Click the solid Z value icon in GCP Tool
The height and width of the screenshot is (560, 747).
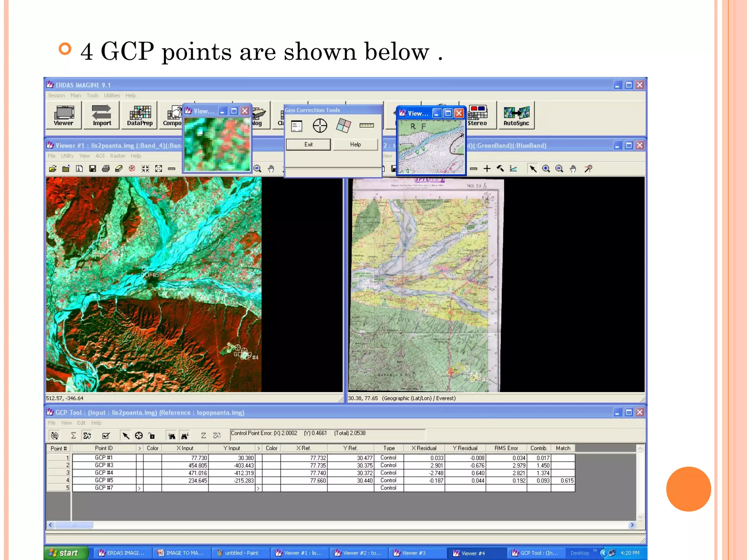tap(204, 436)
